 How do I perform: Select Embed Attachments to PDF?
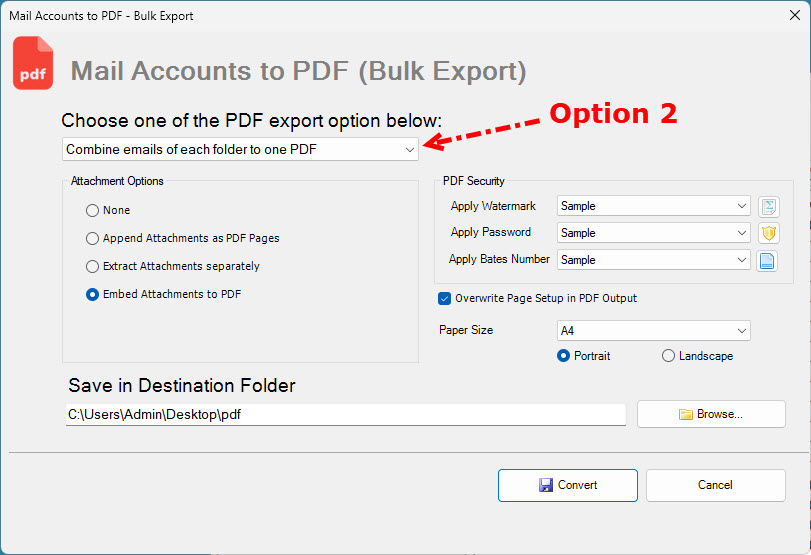tap(93, 295)
